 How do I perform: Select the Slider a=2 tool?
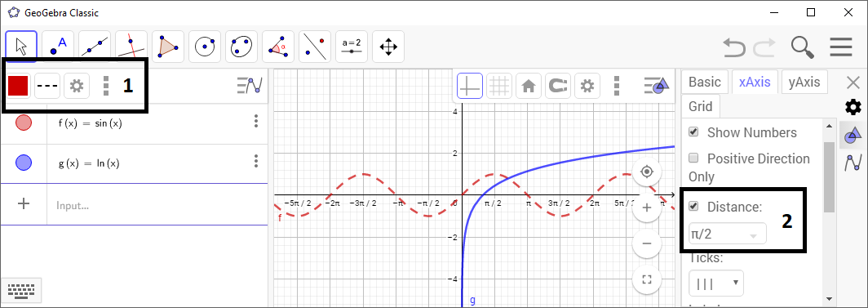pos(352,47)
